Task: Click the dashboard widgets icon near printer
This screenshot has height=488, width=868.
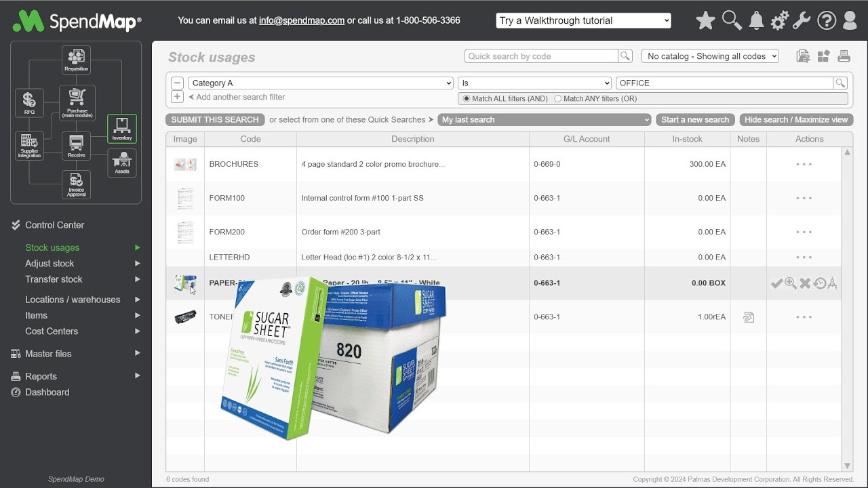Action: point(823,56)
